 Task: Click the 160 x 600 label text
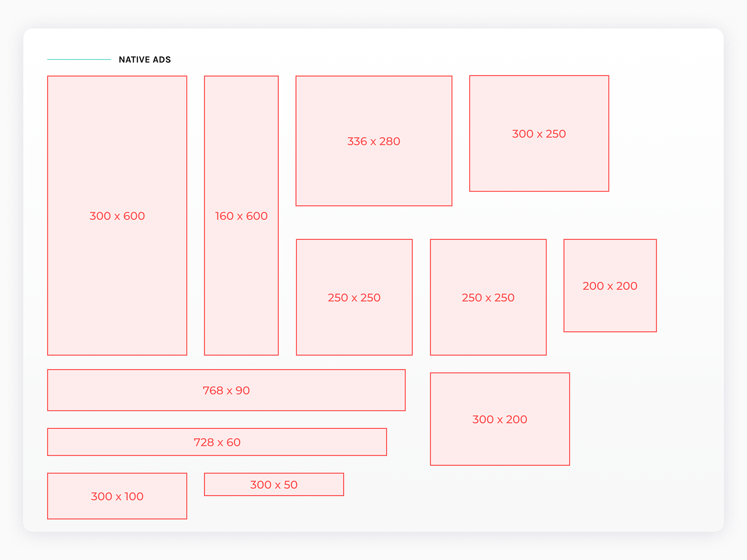(241, 216)
